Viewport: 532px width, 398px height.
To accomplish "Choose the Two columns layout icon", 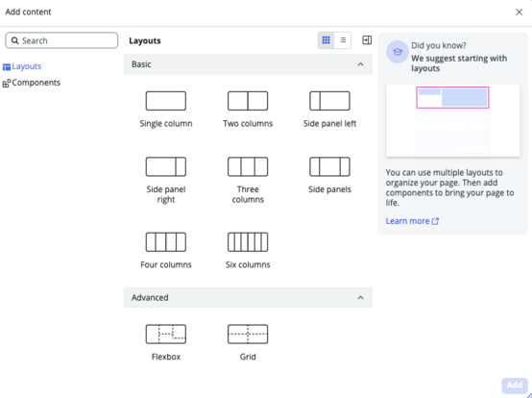I will pos(248,101).
